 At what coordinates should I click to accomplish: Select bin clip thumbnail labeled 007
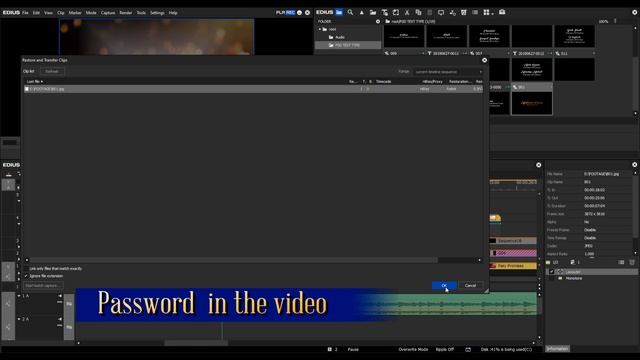point(489,36)
